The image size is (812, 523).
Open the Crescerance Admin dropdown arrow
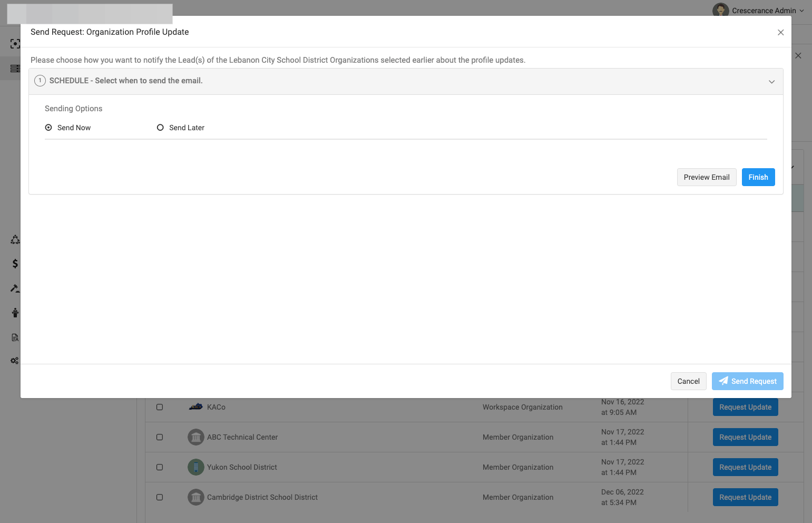coord(801,11)
